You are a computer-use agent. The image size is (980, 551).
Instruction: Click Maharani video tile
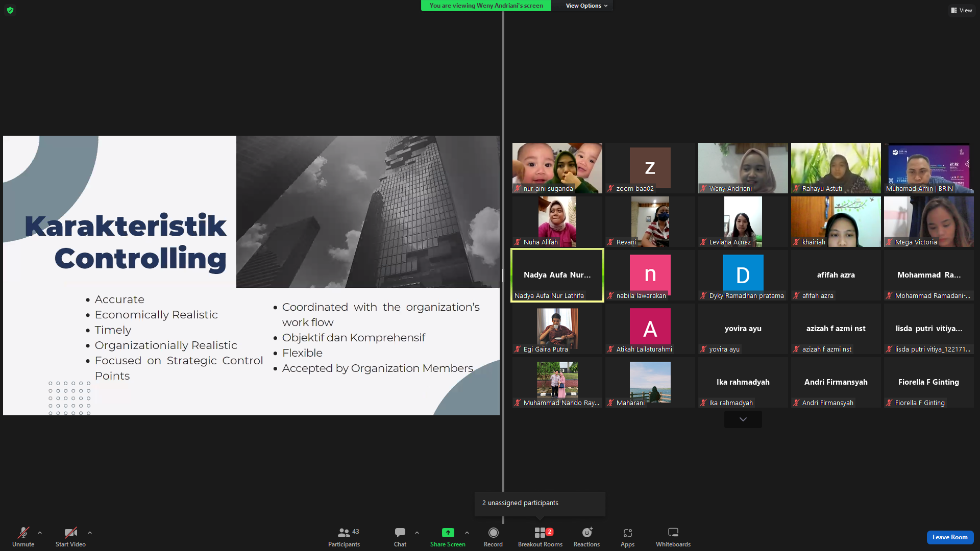tap(650, 382)
